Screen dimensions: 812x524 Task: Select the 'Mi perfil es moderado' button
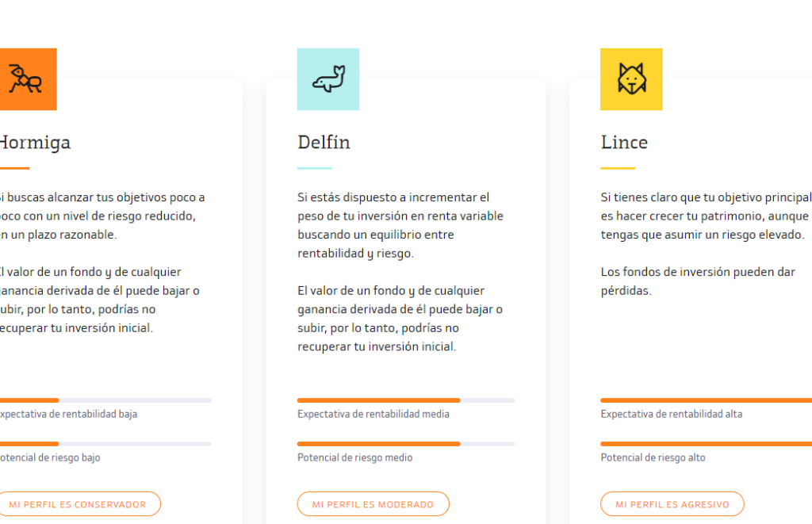point(373,504)
